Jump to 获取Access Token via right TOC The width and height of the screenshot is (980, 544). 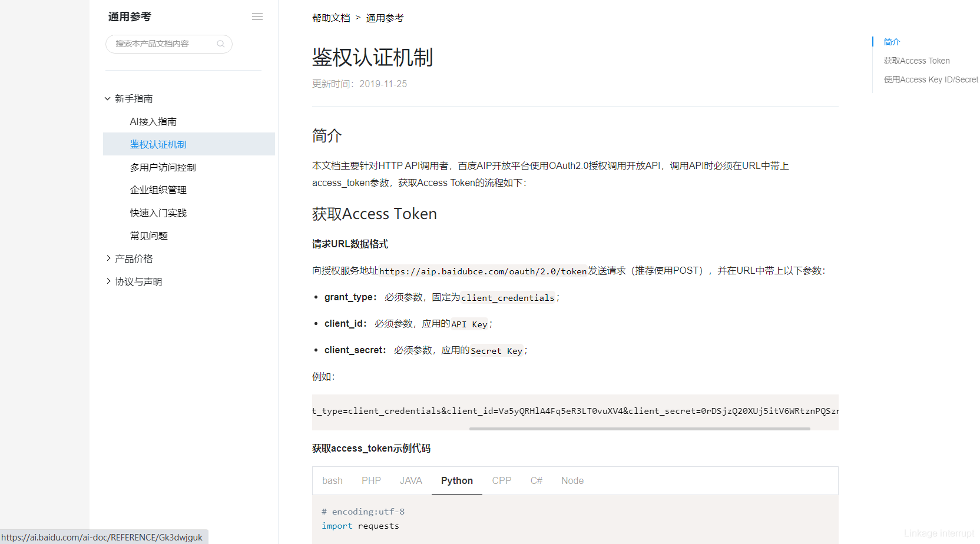pyautogui.click(x=916, y=60)
